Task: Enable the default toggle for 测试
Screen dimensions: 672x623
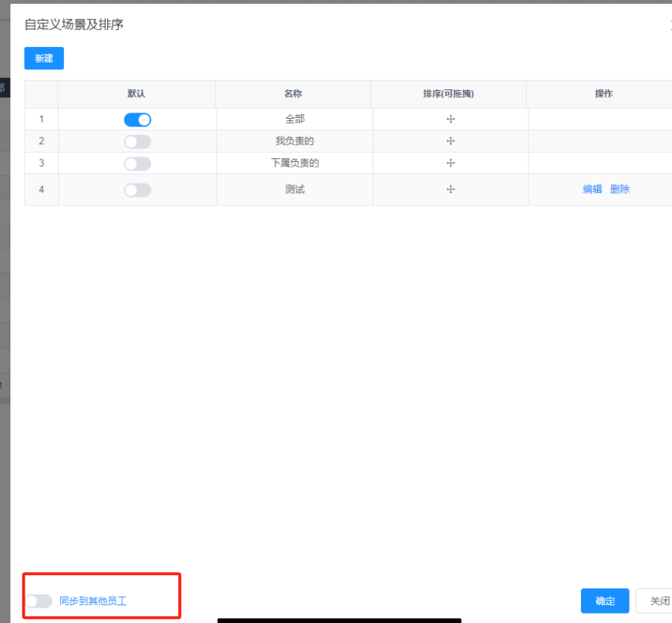Action: click(x=137, y=189)
